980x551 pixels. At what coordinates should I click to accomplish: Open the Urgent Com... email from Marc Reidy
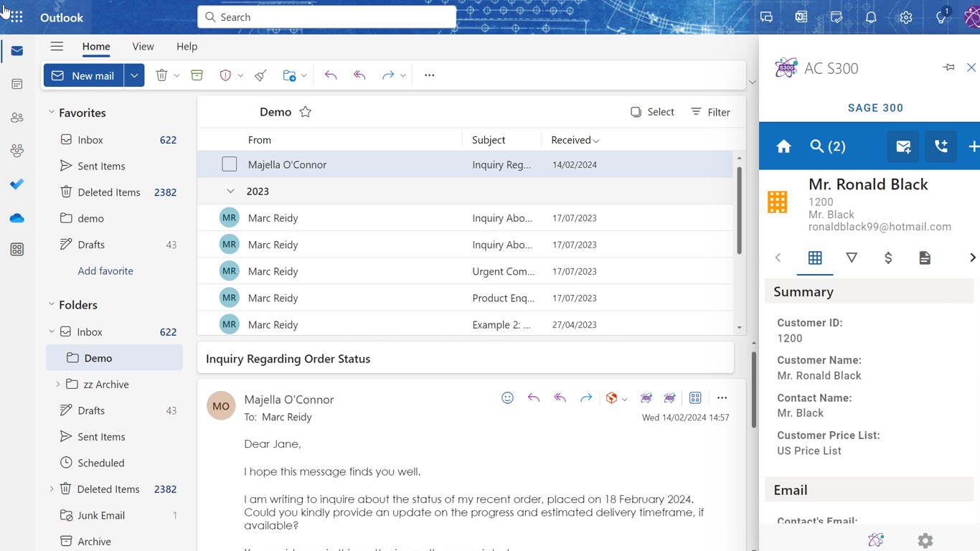tap(465, 271)
